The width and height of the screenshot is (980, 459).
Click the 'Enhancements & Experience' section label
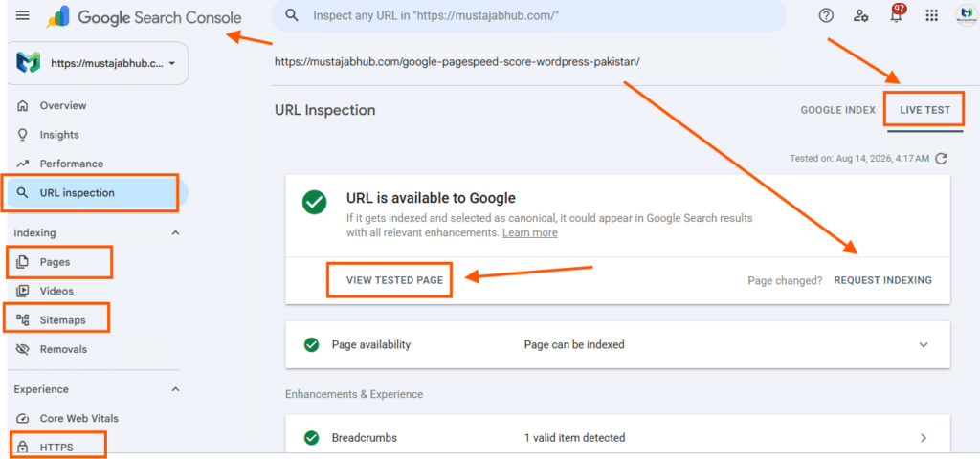pos(354,394)
